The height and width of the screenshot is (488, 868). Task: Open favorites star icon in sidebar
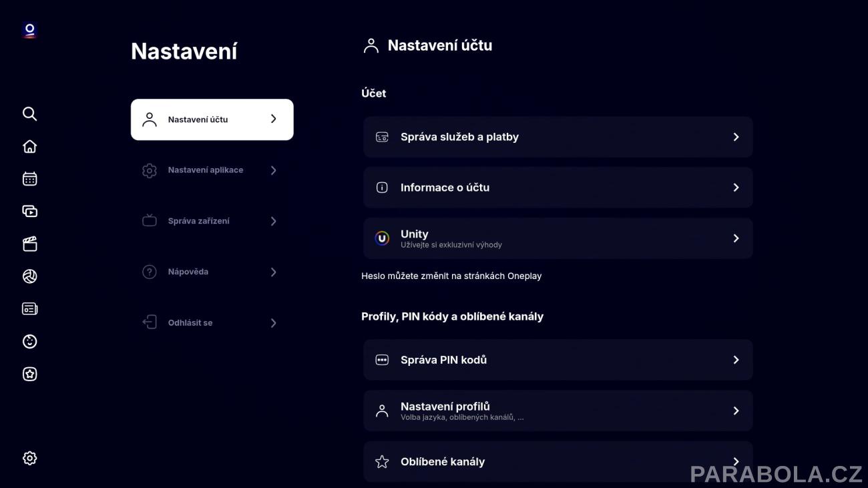pyautogui.click(x=29, y=374)
